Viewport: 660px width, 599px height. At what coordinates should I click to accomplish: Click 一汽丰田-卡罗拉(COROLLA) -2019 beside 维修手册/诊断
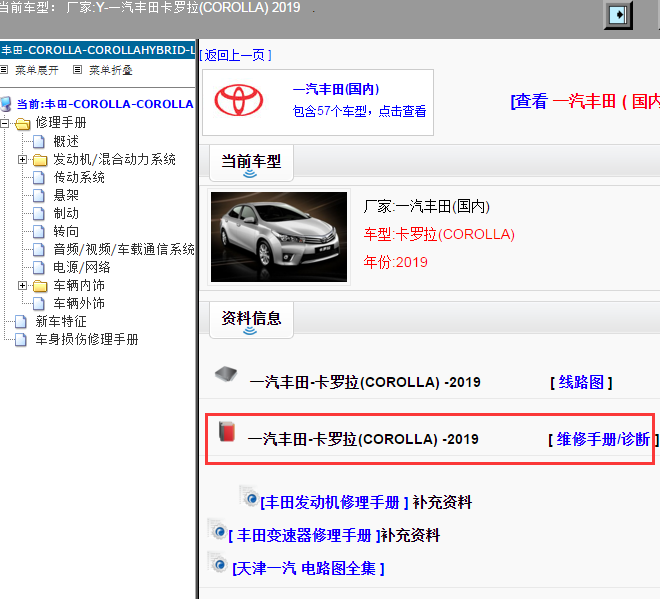pos(363,439)
